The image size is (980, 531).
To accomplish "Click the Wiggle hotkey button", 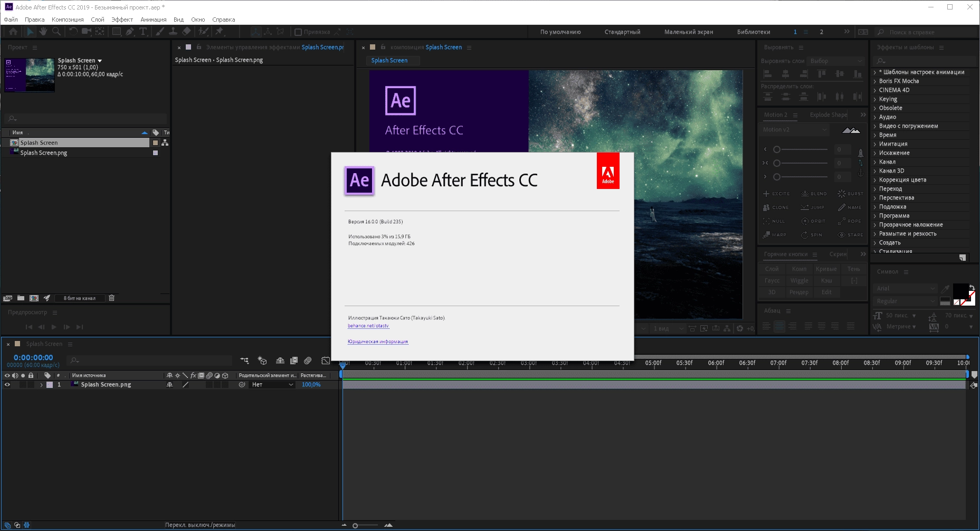I will pyautogui.click(x=799, y=281).
